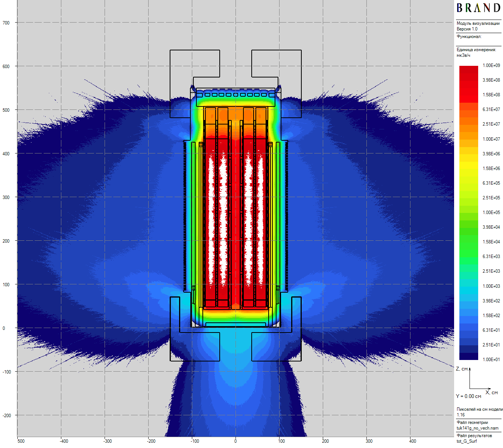The image size is (503, 448).
Task: Click the 'Y = 0.00 см' slice label
Action: click(468, 396)
